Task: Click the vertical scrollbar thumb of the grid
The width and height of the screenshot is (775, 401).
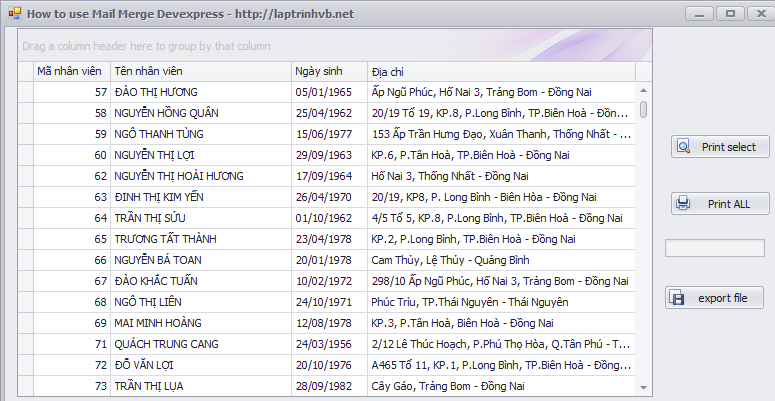Action: 643,109
